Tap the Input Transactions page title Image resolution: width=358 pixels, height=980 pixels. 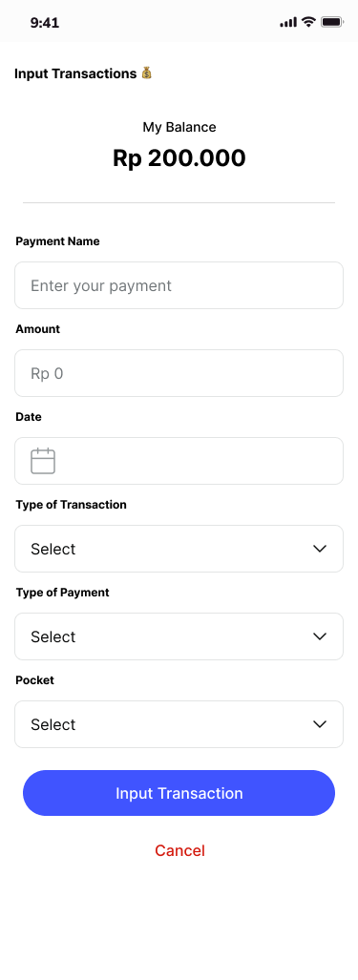75,73
